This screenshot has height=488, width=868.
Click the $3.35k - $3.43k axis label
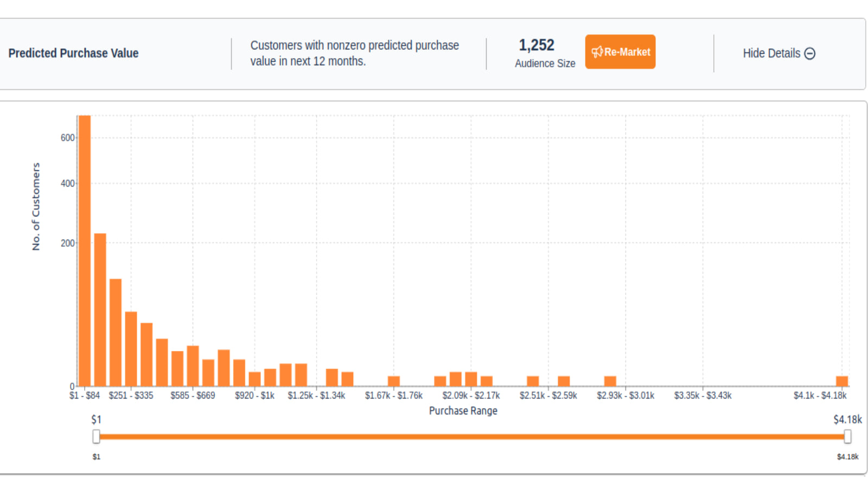pyautogui.click(x=703, y=395)
